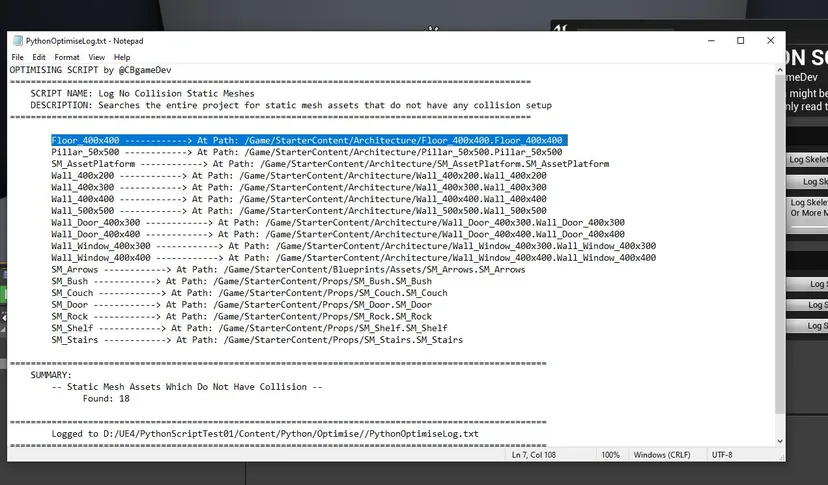This screenshot has width=828, height=485.
Task: Click the Logged to file path line
Action: [265, 434]
